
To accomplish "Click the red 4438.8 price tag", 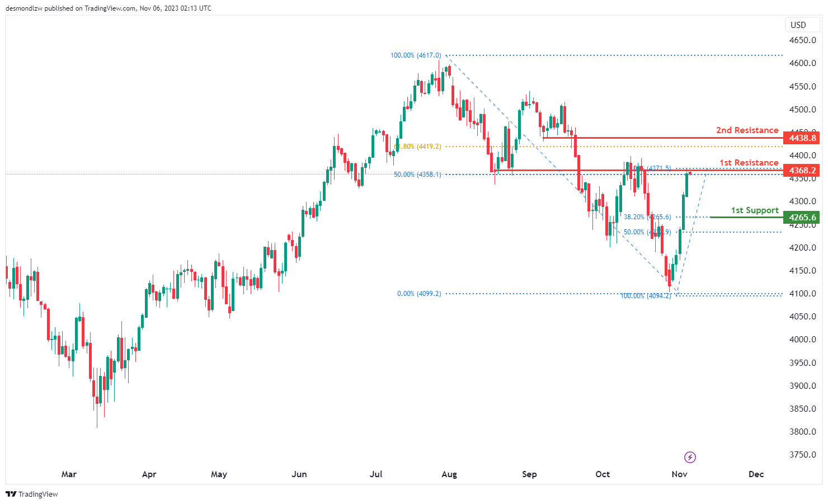I will pos(802,138).
